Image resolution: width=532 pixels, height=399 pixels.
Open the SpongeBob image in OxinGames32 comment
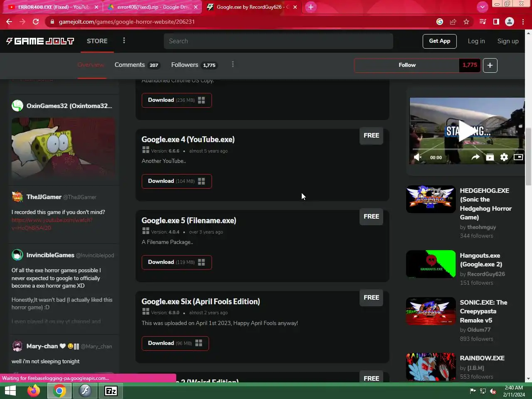click(x=64, y=148)
